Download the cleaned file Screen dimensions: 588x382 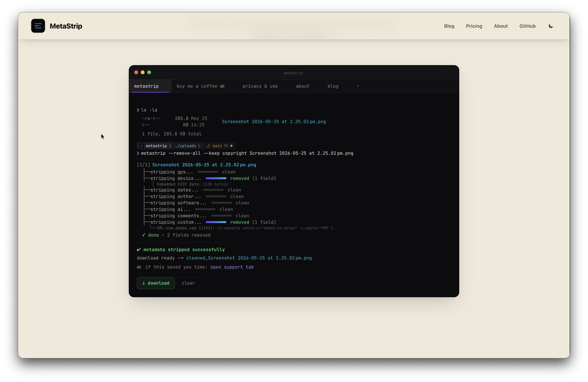pos(156,283)
